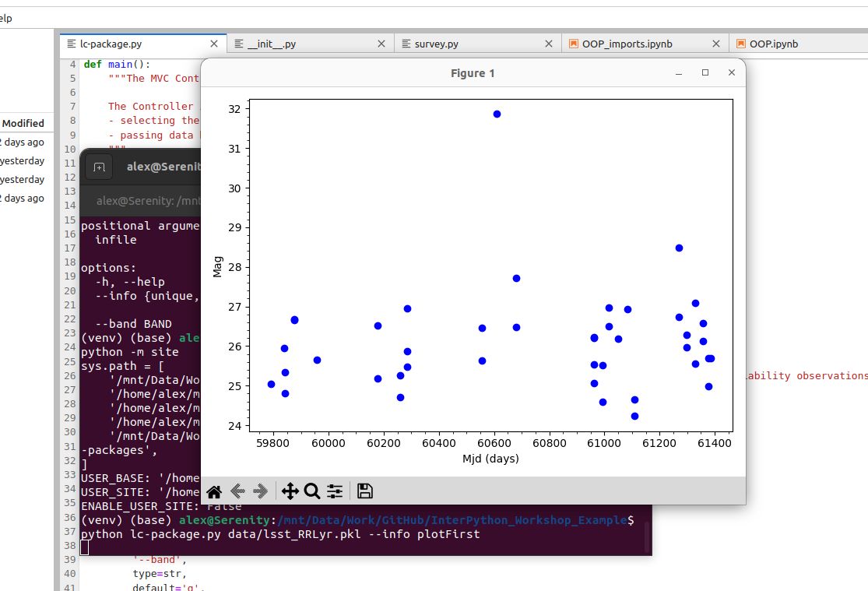Click the 'Mag' y-axis label
This screenshot has width=868, height=591.
(217, 266)
